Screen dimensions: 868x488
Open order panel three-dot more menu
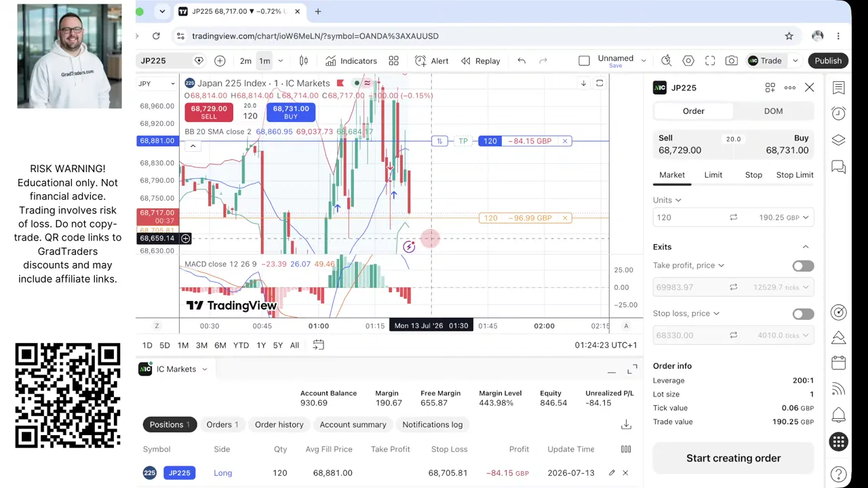coord(790,87)
